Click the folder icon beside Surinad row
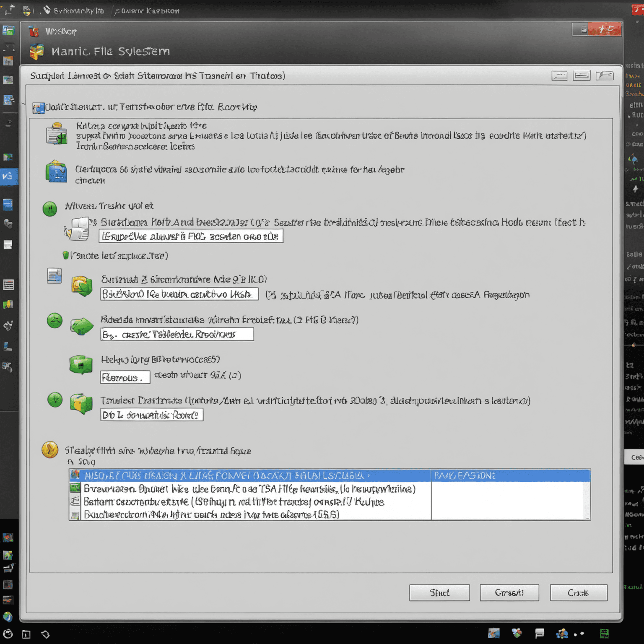 click(x=82, y=286)
